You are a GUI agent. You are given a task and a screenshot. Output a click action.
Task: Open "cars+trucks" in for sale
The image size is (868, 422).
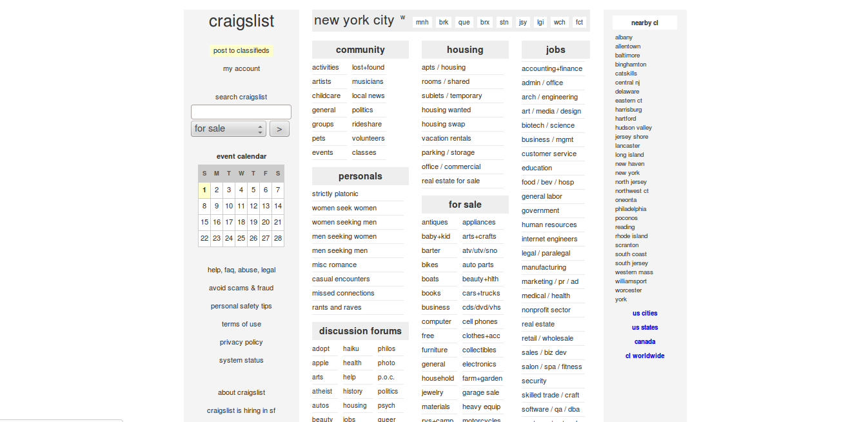click(x=480, y=293)
